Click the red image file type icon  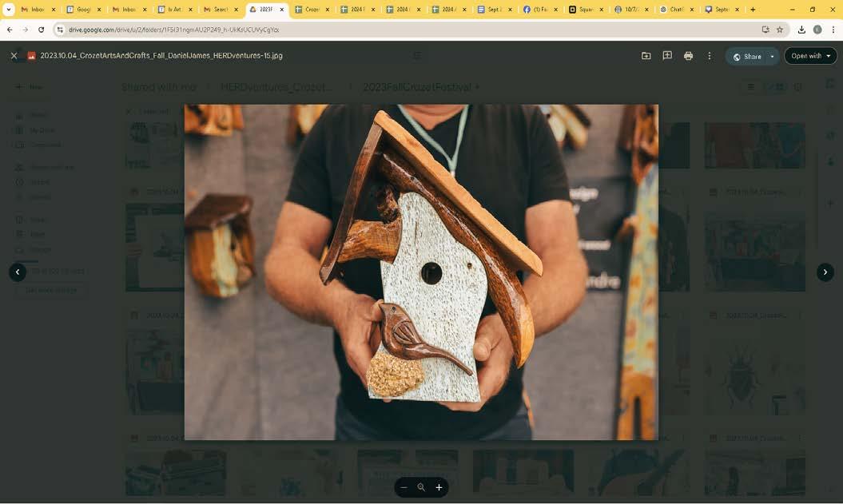tap(32, 55)
